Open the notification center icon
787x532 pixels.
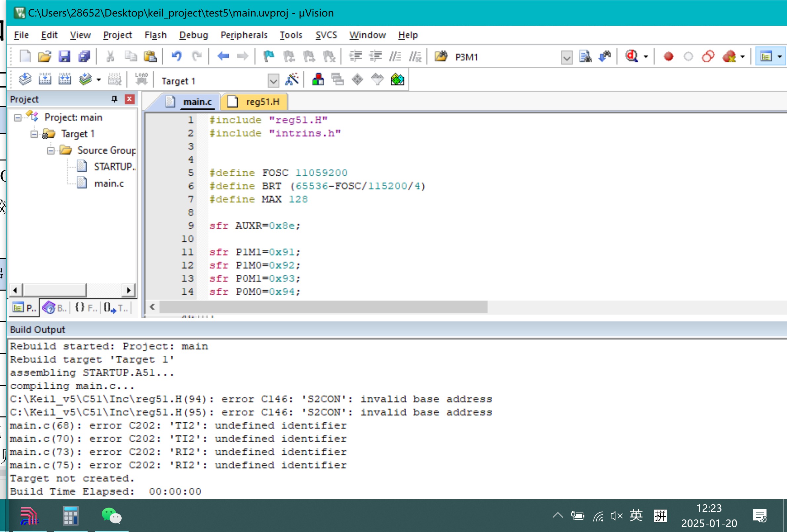pos(760,516)
